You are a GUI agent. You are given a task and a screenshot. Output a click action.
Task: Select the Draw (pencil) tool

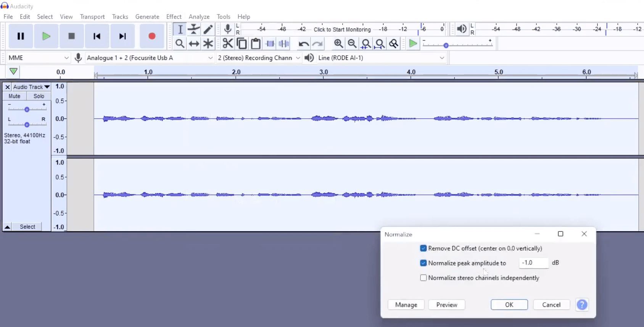click(x=208, y=29)
